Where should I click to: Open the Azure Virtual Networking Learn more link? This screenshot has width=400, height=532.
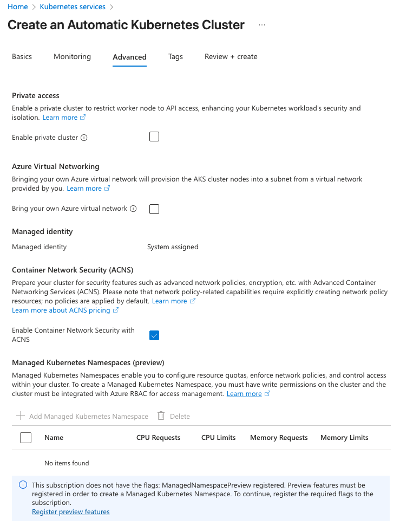[x=84, y=188]
